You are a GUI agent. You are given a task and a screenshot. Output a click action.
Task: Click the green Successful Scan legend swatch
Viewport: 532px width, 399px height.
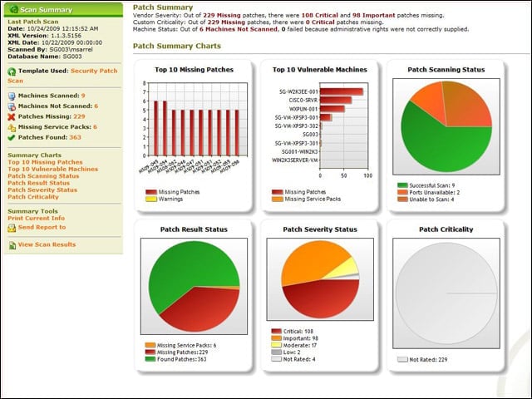(x=402, y=185)
